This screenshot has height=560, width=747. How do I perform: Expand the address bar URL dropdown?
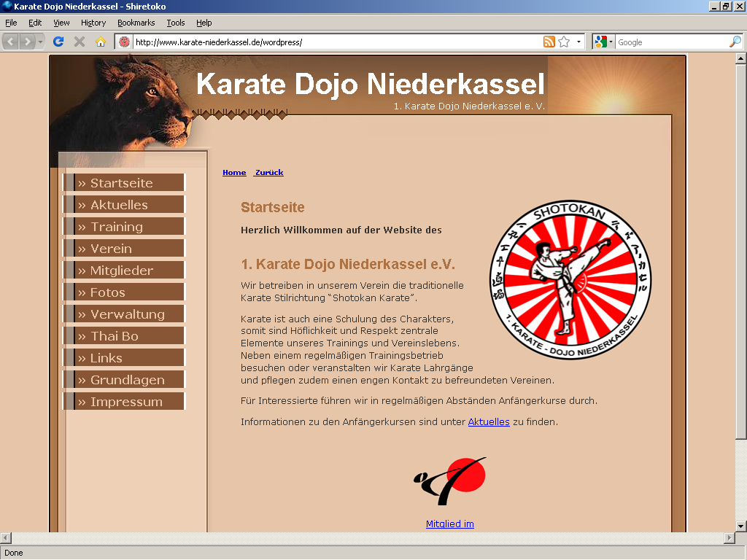(x=578, y=42)
